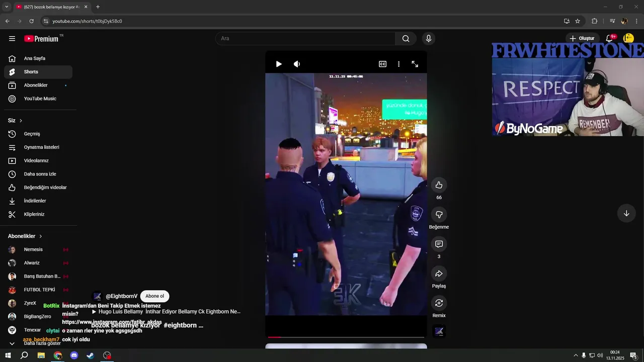View site information icon in address bar

[46, 21]
